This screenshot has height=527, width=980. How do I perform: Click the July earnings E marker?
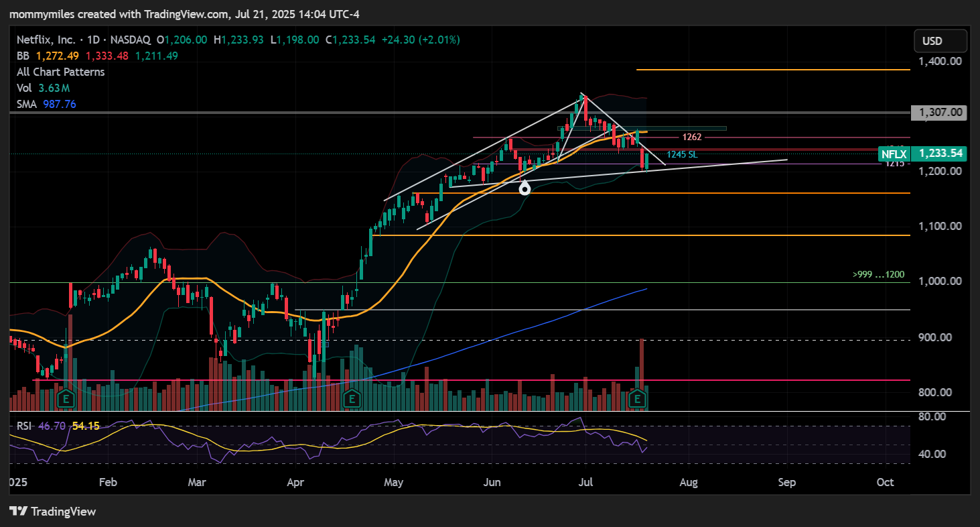click(638, 400)
